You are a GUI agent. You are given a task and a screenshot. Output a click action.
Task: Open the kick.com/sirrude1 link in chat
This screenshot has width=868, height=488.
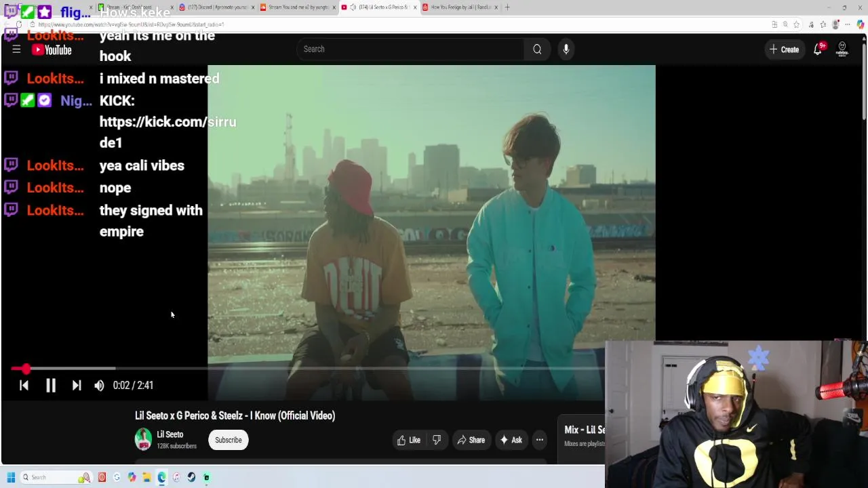(x=167, y=132)
